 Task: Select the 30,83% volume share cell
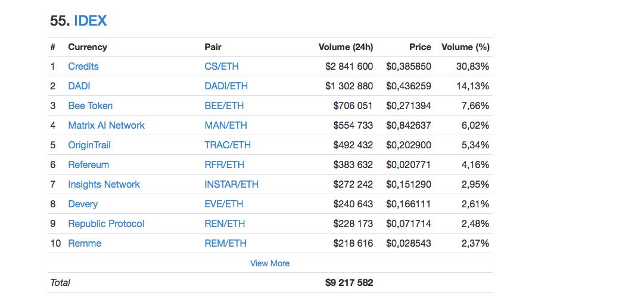coord(473,67)
